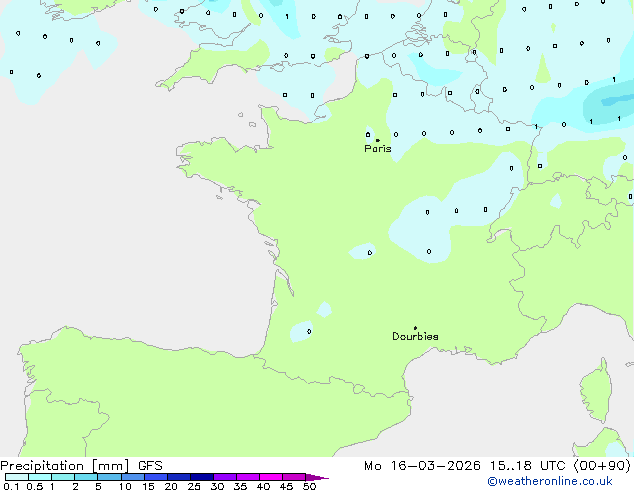The image size is (634, 490).
Task: Click the legend value '10'
Action: (125, 486)
